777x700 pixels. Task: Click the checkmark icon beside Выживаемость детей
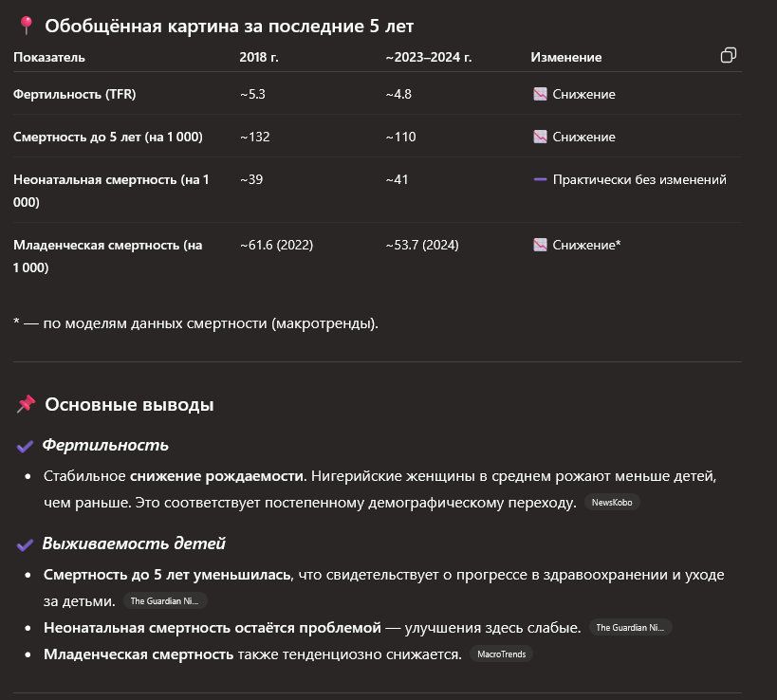coord(26,544)
